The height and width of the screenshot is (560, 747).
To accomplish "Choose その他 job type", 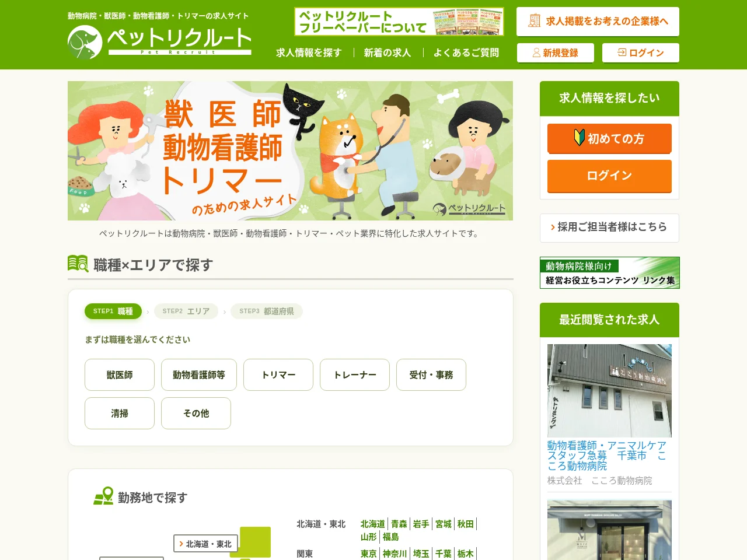I will tap(196, 413).
